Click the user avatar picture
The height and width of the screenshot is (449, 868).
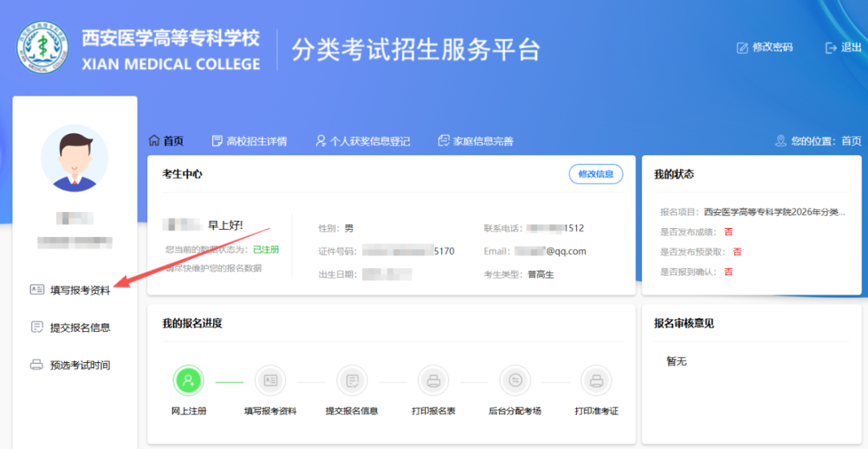[x=74, y=158]
